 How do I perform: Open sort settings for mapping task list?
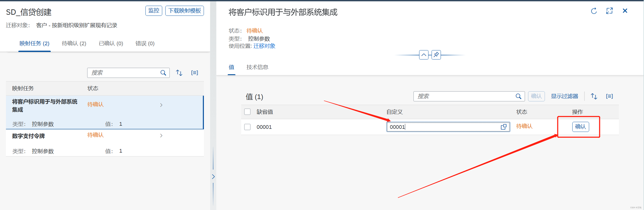click(x=179, y=73)
